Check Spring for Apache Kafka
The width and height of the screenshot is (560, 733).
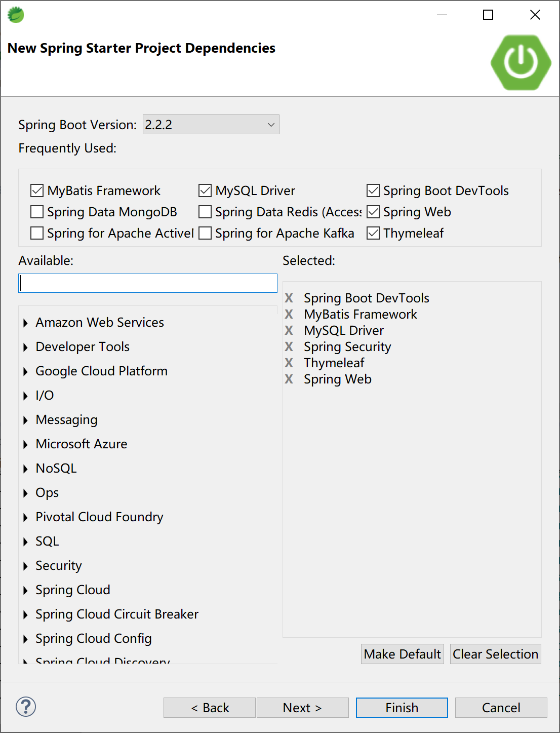[x=205, y=233]
